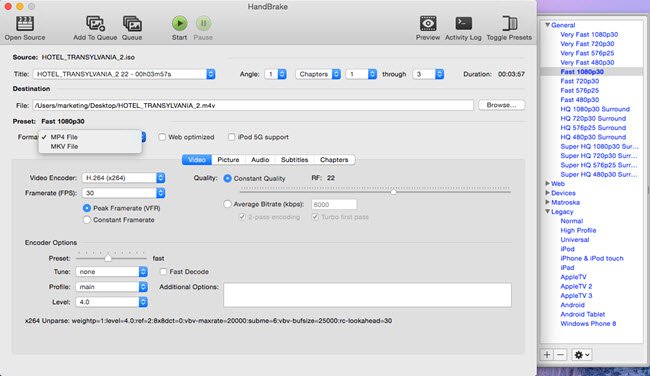Select the Android Tablet preset

582,314
